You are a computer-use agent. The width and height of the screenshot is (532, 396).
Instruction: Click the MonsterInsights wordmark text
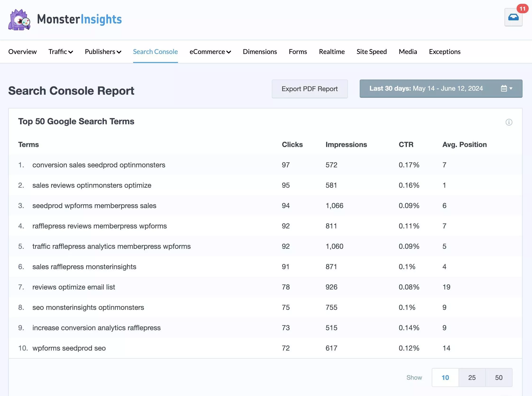tap(79, 19)
